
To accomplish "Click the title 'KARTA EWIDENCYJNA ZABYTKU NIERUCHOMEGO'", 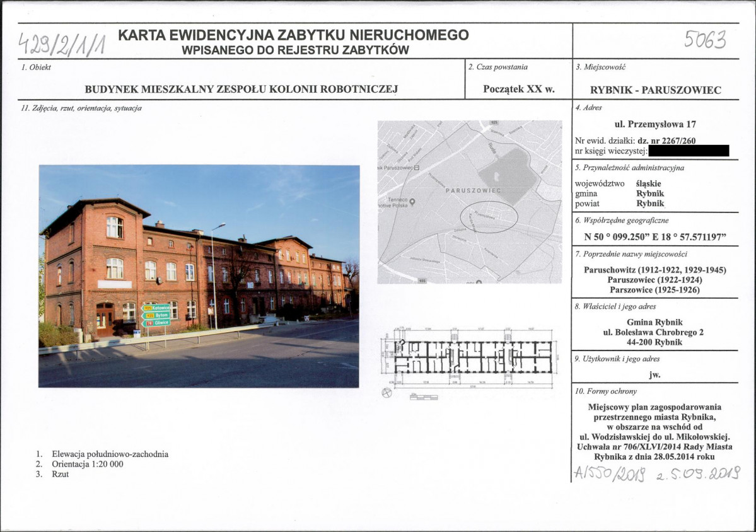I will (x=293, y=35).
